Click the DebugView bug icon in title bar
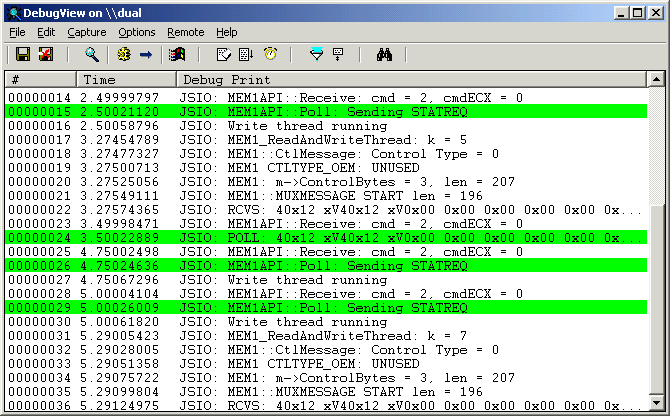 [x=14, y=13]
